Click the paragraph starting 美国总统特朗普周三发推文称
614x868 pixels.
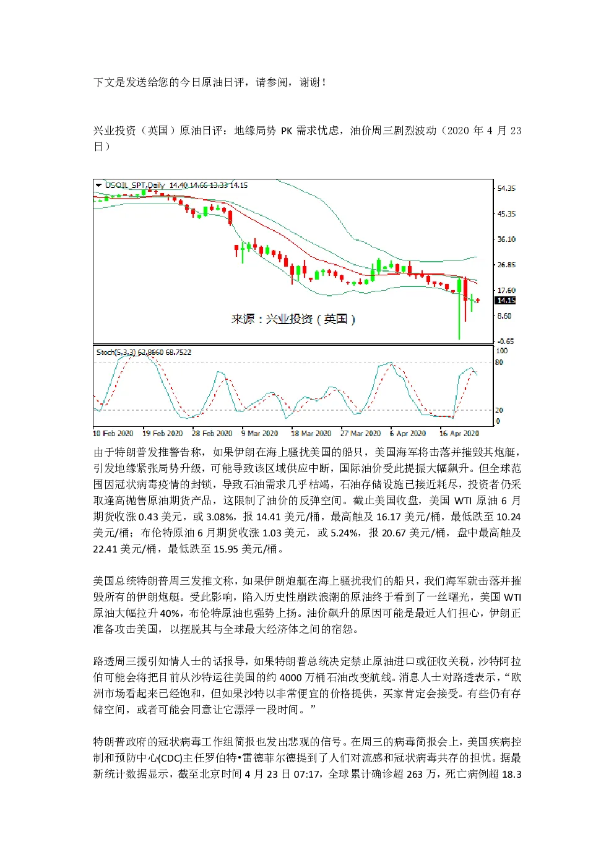(x=307, y=605)
